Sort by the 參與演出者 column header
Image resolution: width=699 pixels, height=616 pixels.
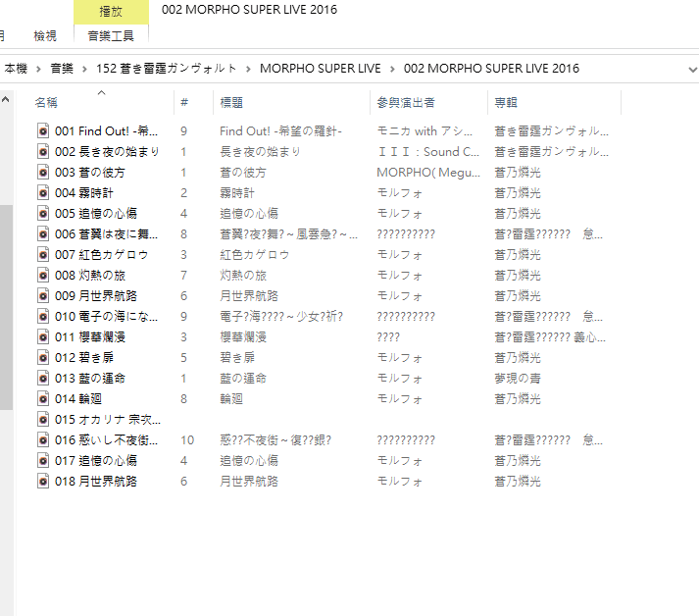point(406,102)
